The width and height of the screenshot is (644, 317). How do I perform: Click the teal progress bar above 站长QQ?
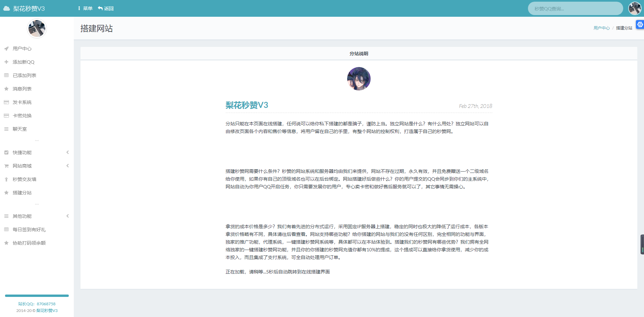pos(37,296)
